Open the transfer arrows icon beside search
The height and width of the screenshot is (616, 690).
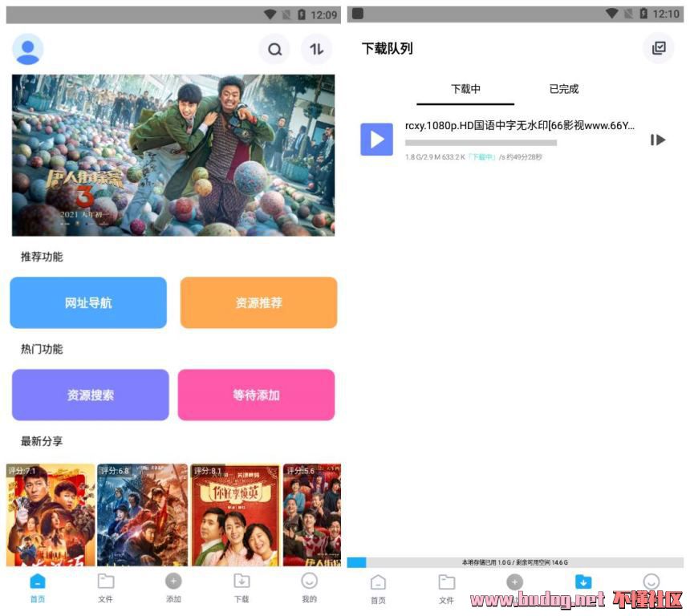tap(316, 49)
